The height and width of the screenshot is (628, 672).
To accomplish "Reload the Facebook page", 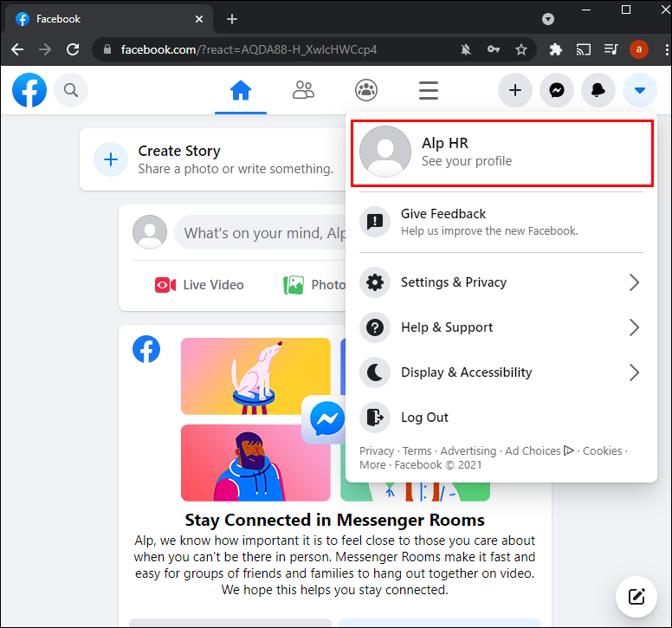I will [73, 49].
